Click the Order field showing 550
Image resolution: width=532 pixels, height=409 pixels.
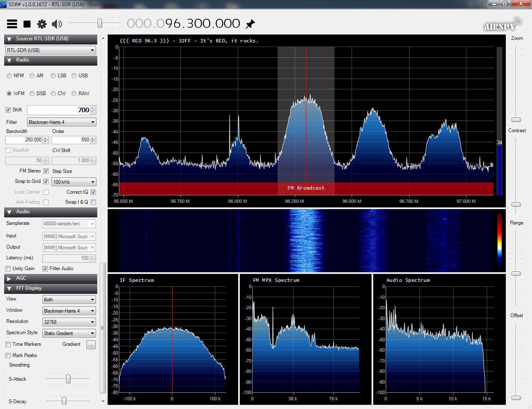point(71,140)
